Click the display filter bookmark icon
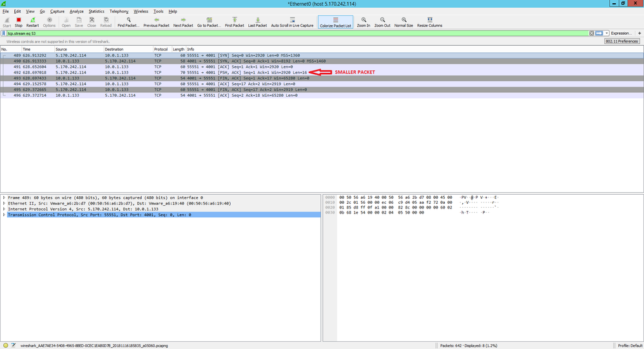This screenshot has width=644, height=349. click(4, 34)
